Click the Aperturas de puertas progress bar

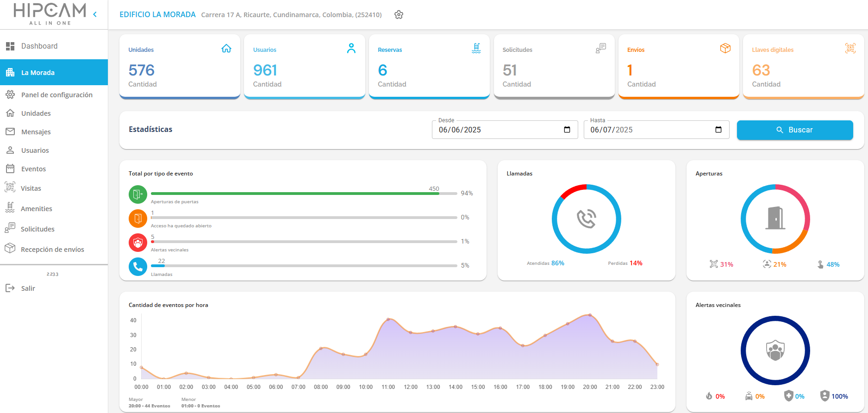(x=304, y=194)
